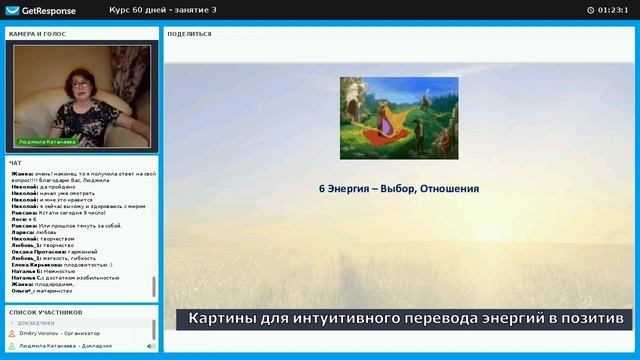Click chat message 'Николай: да пройдено'
The width and height of the screenshot is (640, 360).
click(x=43, y=187)
